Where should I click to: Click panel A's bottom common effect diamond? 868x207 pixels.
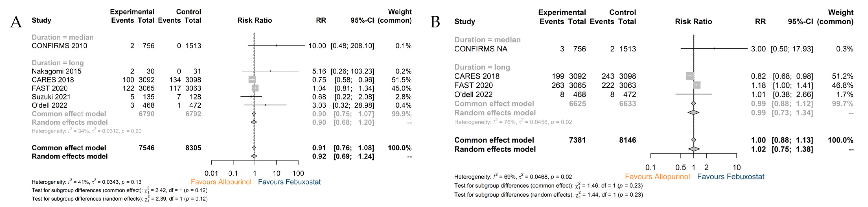(254, 148)
